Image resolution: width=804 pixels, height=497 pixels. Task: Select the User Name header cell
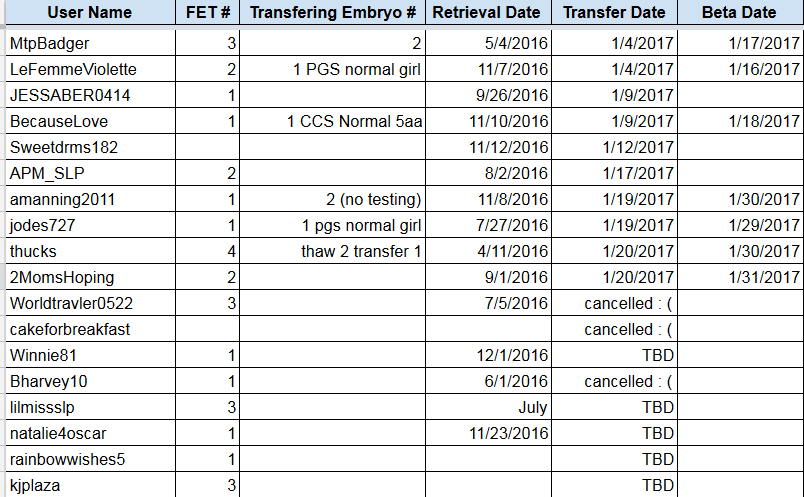(x=90, y=12)
